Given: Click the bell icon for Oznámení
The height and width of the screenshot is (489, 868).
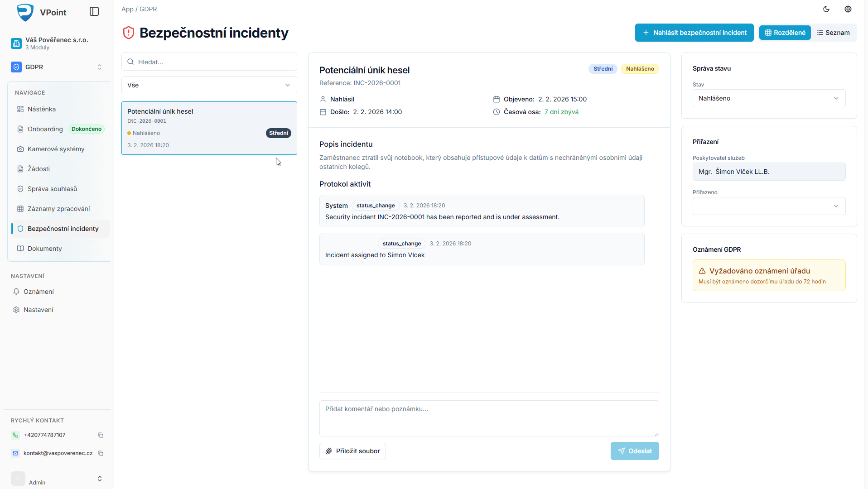Looking at the screenshot, I should click(x=16, y=292).
